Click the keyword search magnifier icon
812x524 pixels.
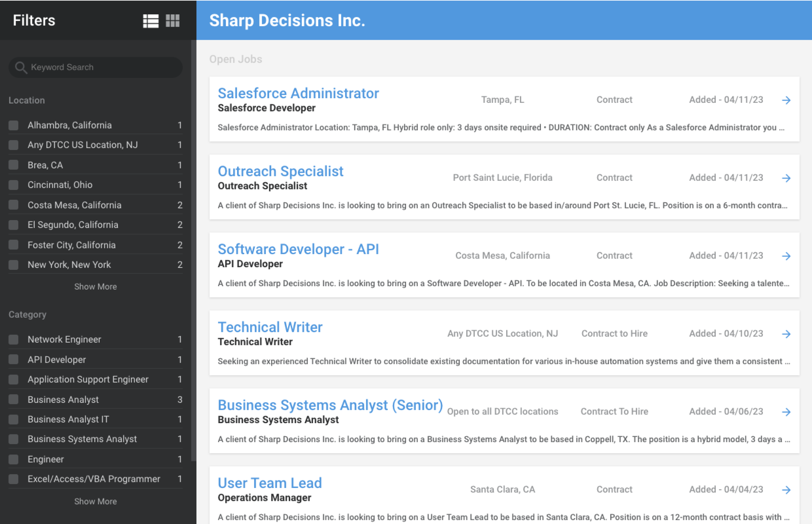21,67
